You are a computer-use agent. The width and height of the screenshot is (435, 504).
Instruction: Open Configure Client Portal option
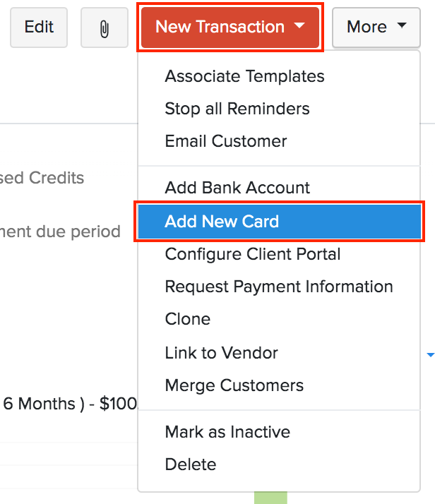tap(252, 254)
